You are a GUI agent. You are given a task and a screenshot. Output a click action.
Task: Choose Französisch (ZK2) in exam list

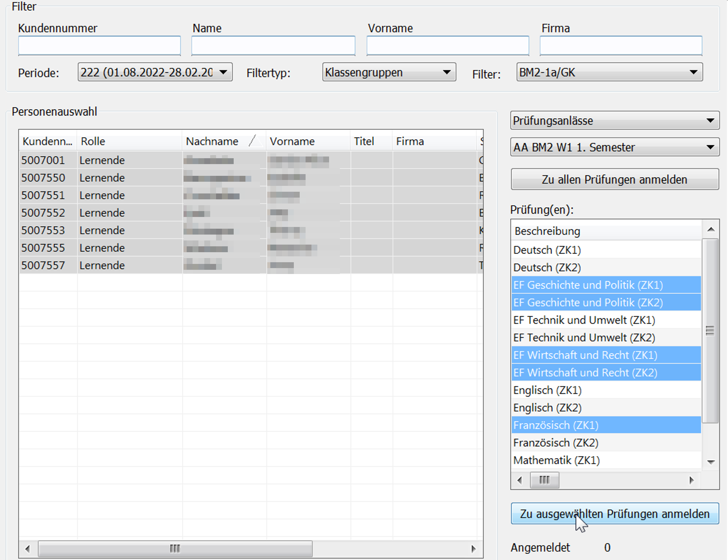pos(556,443)
